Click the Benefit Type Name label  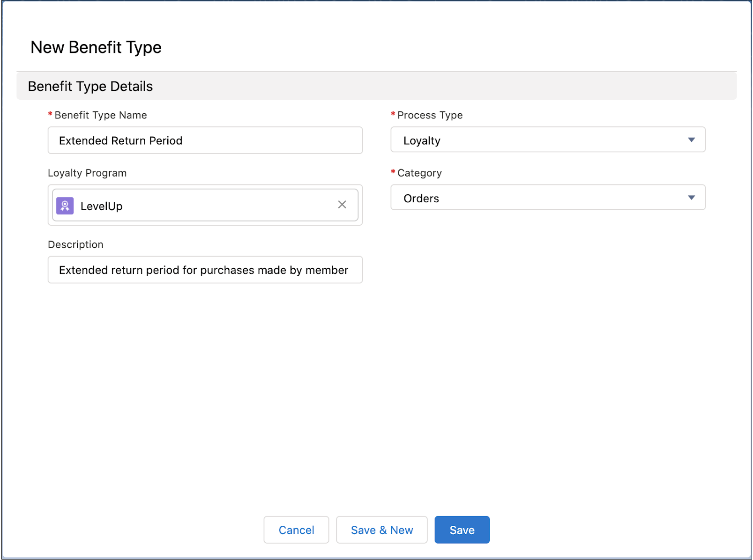pyautogui.click(x=101, y=115)
